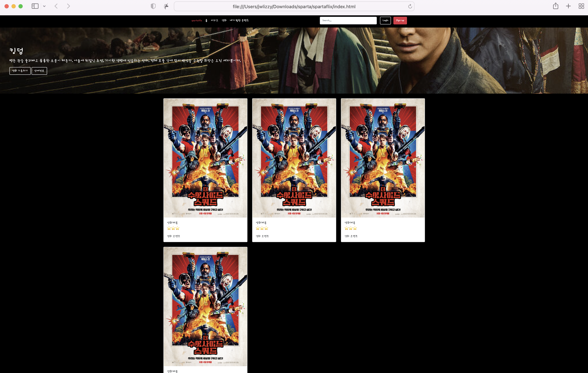Image resolution: width=588 pixels, height=373 pixels.
Task: Open the 영화 navigation item
Action: click(x=224, y=21)
